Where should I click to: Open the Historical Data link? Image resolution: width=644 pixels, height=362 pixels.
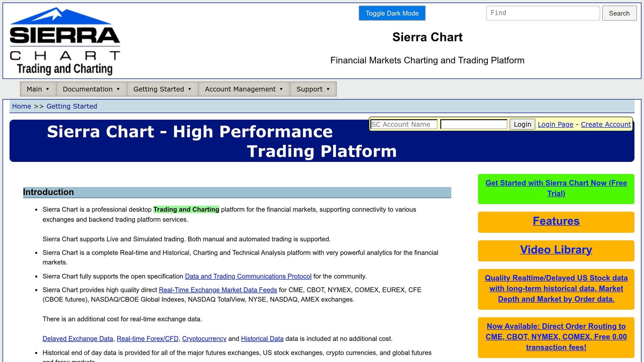pyautogui.click(x=262, y=339)
